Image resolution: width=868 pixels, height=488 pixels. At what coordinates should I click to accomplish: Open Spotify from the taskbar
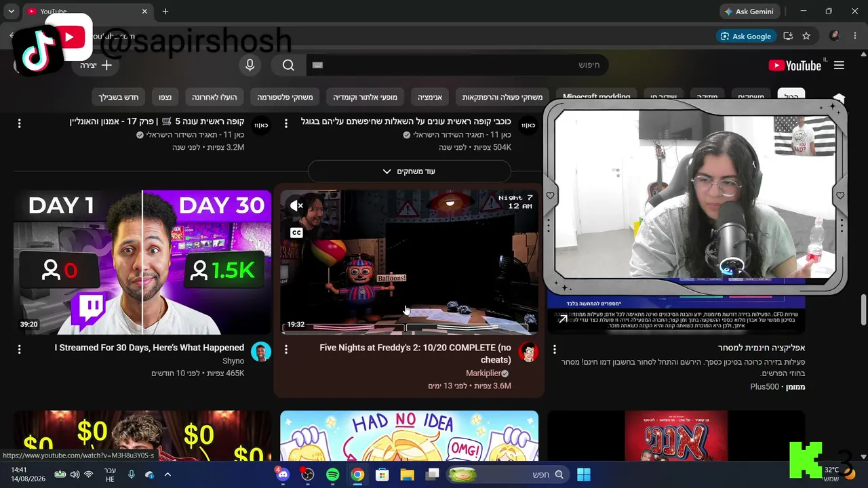coord(332,474)
